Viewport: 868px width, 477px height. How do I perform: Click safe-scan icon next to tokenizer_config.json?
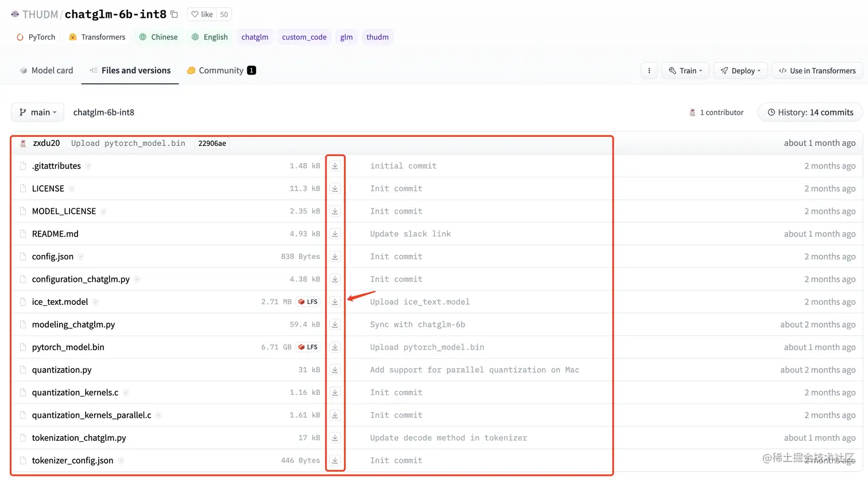point(121,460)
